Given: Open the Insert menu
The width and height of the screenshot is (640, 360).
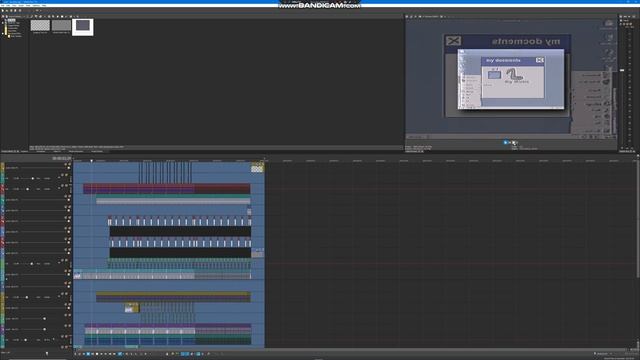Looking at the screenshot, I should [x=21, y=5].
